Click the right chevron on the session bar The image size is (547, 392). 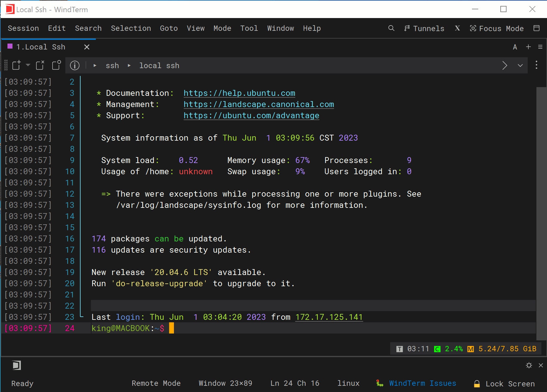pyautogui.click(x=505, y=66)
